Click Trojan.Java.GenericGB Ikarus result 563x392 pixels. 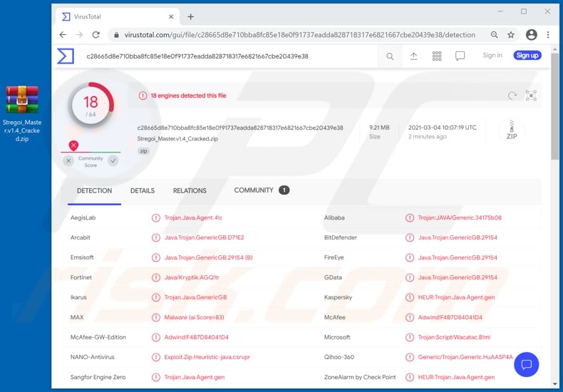pos(195,297)
